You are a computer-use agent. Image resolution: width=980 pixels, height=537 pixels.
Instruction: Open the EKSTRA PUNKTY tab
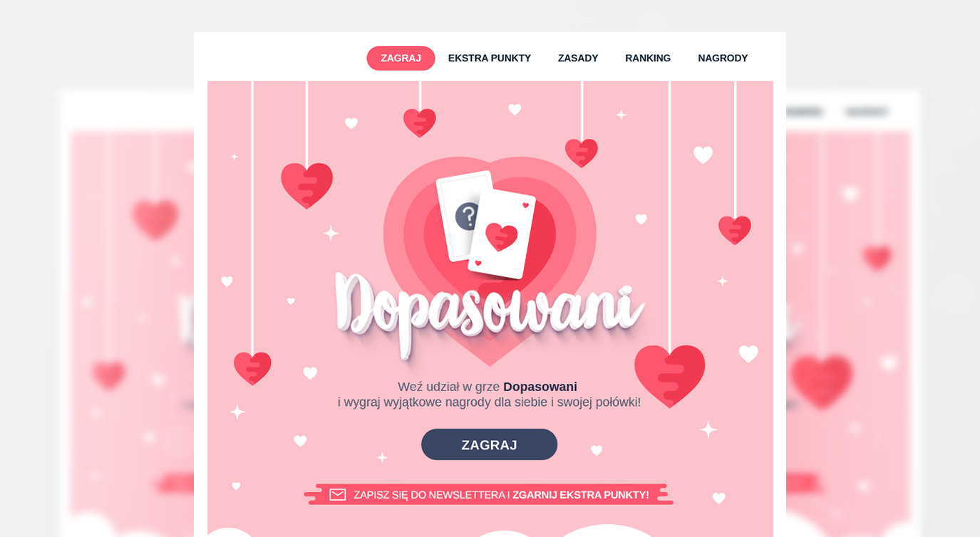coord(490,58)
